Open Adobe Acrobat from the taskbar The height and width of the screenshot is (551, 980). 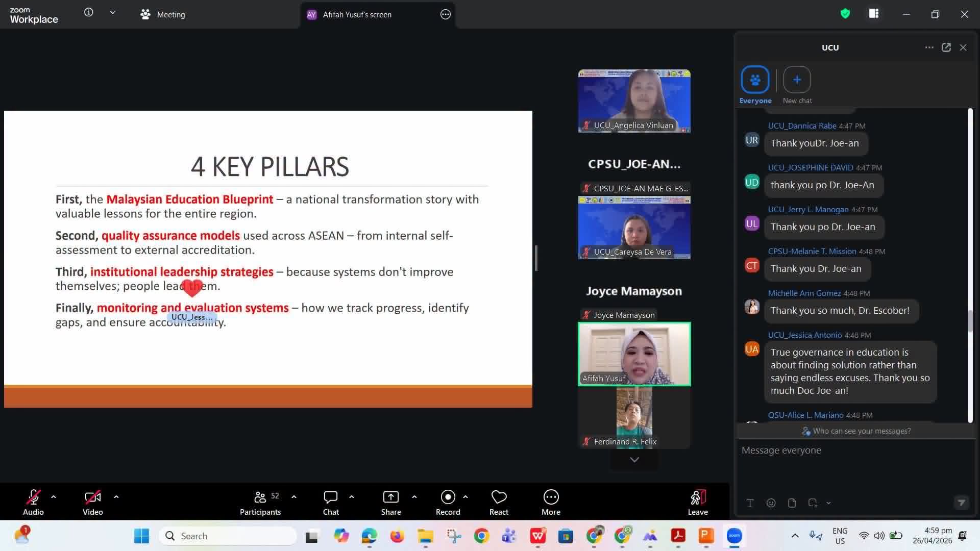(x=678, y=536)
